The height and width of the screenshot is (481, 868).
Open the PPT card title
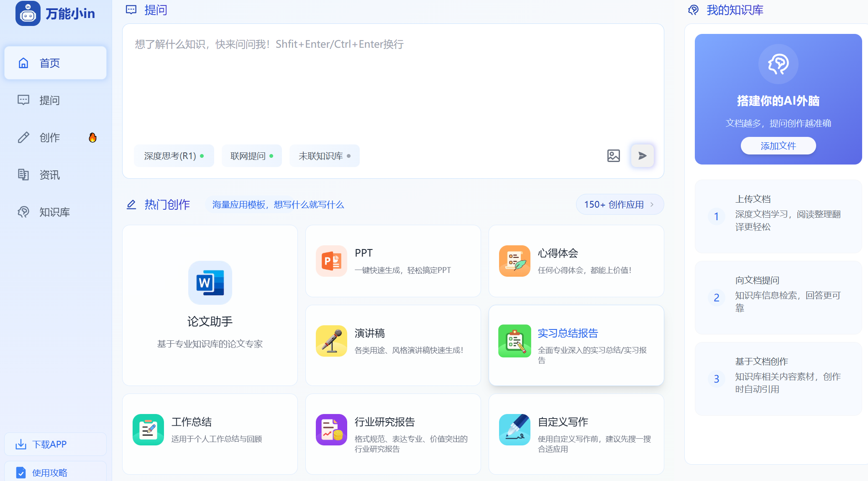364,253
